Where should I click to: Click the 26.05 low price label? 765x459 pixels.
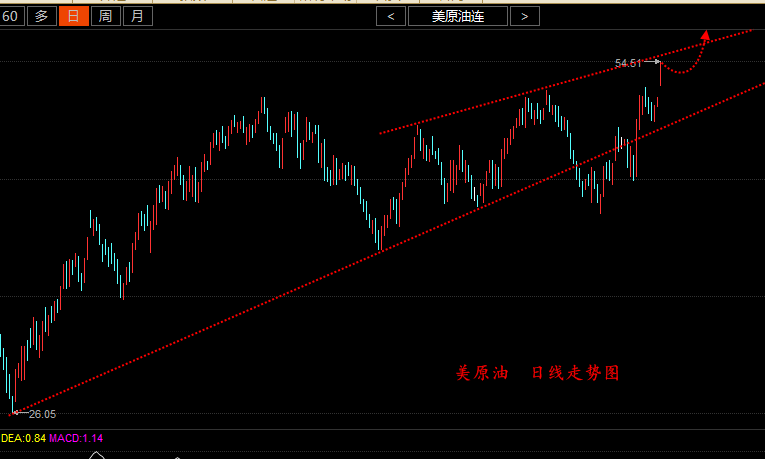(42, 414)
